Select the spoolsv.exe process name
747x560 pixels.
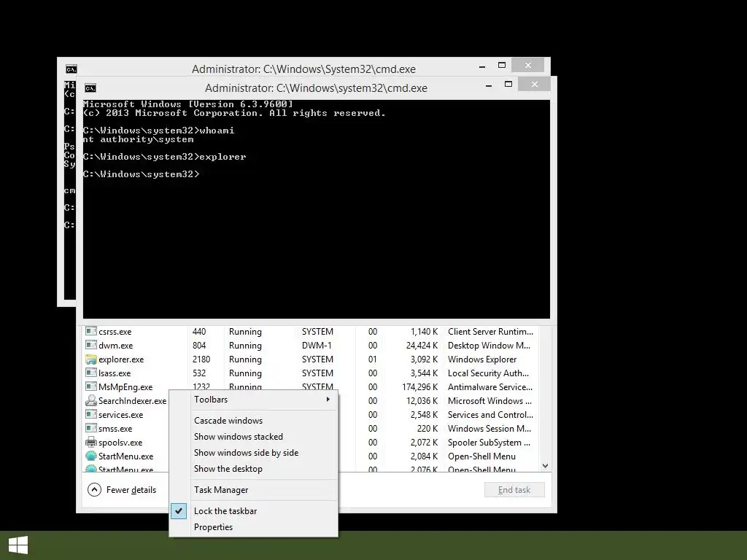coord(120,443)
